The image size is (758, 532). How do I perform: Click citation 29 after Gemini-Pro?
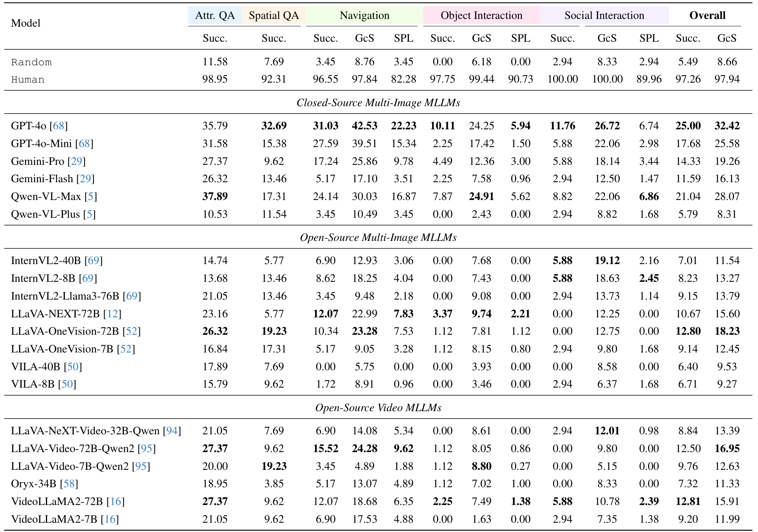coord(76,161)
